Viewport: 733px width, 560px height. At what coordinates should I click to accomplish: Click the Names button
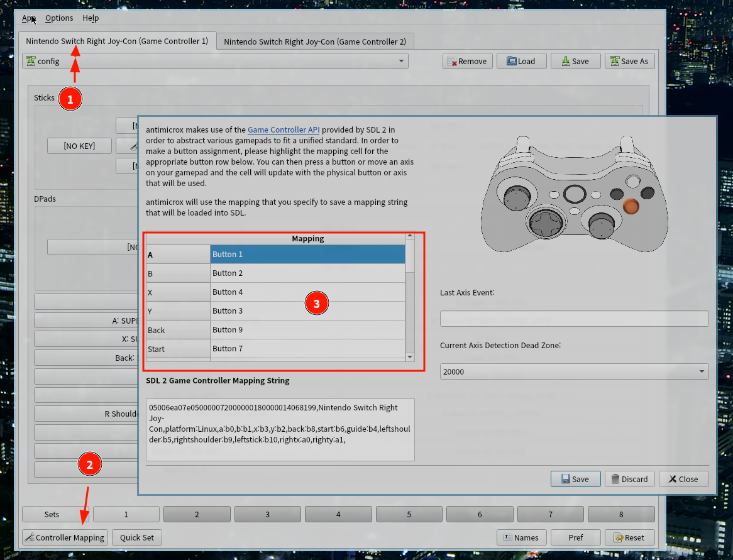coord(521,537)
